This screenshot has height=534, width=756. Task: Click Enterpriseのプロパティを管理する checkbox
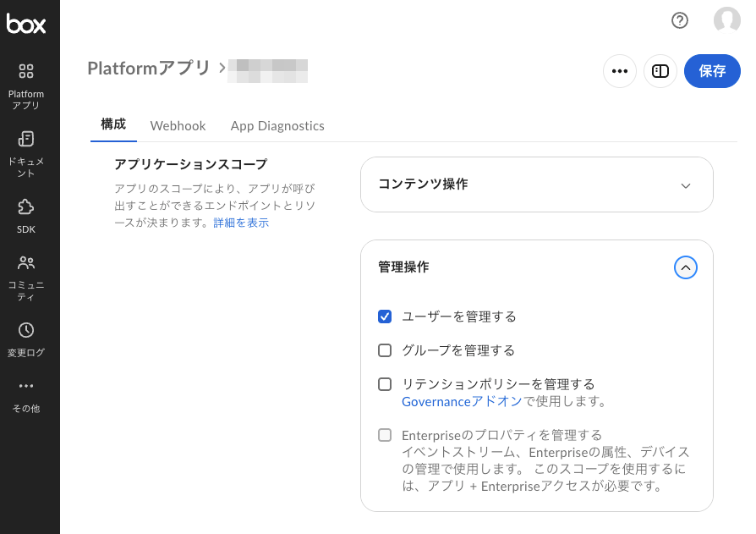click(x=385, y=435)
